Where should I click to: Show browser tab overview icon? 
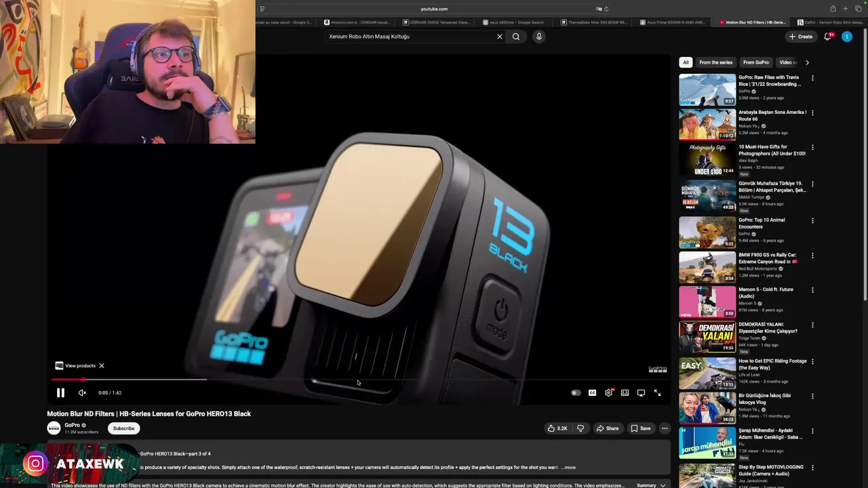click(858, 9)
